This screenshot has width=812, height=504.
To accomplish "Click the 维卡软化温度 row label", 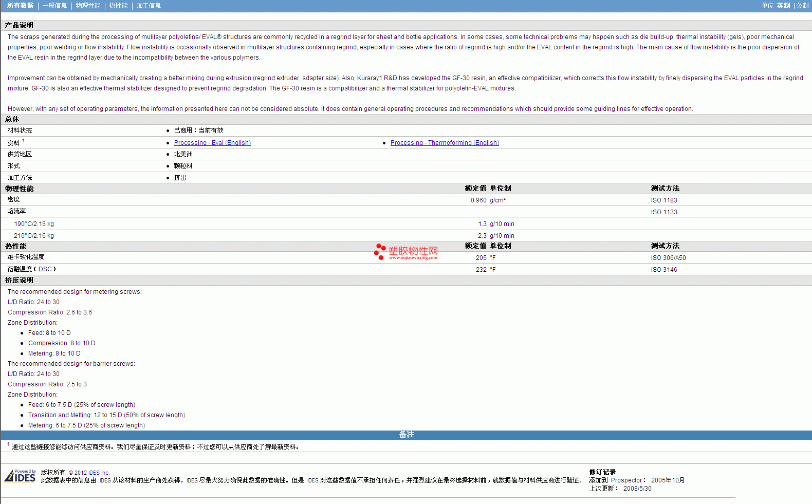I will coord(26,257).
